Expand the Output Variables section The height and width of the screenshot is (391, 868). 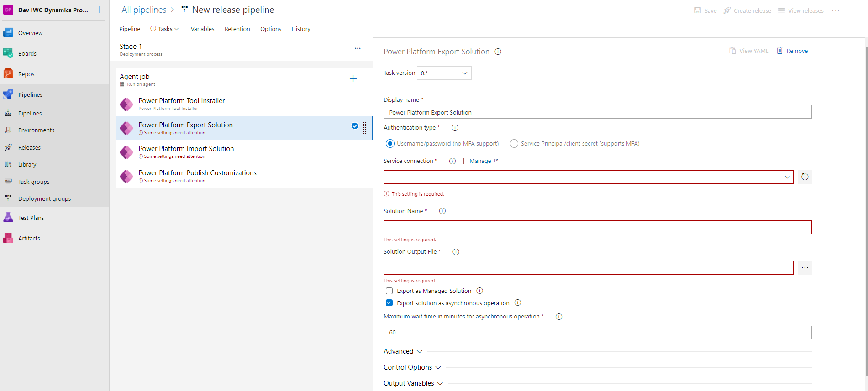point(413,383)
